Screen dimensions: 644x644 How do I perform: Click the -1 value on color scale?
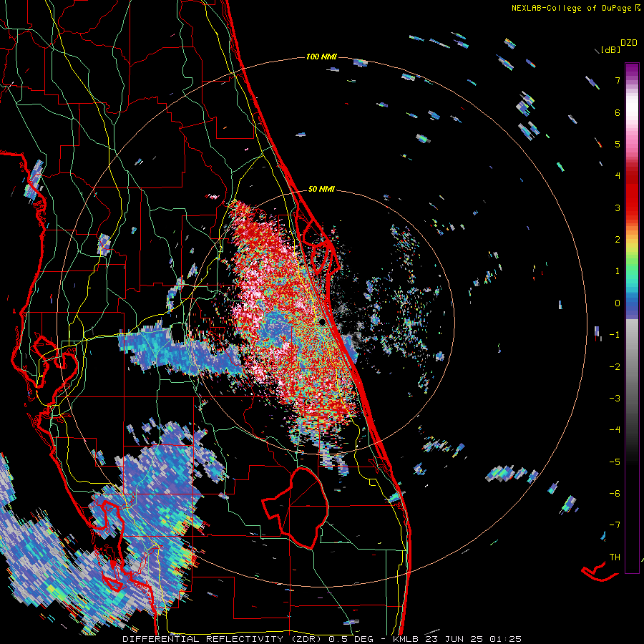pyautogui.click(x=615, y=335)
